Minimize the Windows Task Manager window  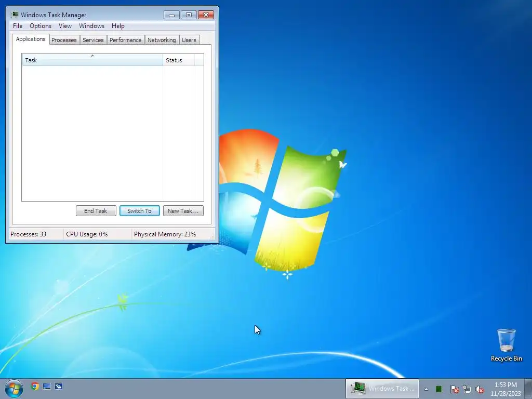tap(171, 15)
